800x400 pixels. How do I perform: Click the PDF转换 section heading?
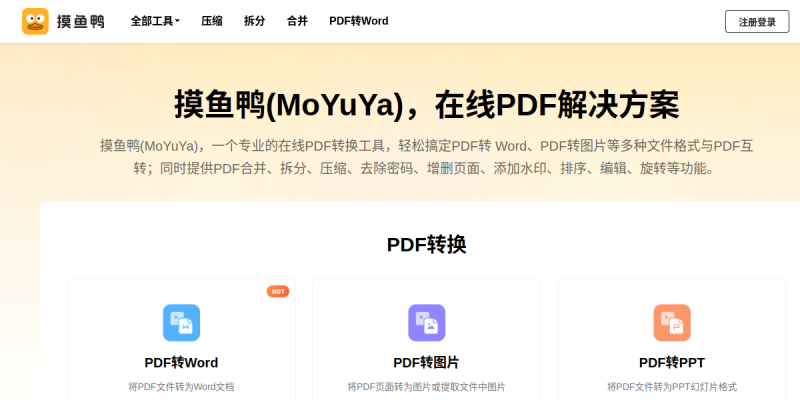(x=427, y=244)
